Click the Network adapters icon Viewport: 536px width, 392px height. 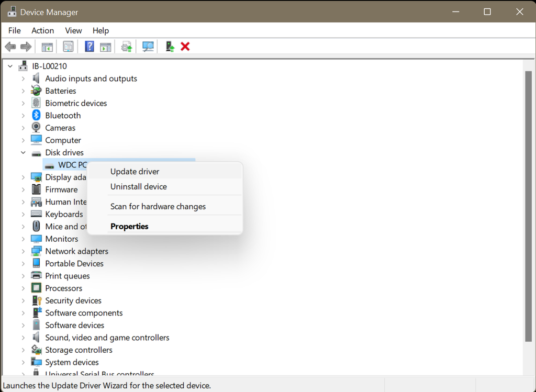tap(36, 251)
